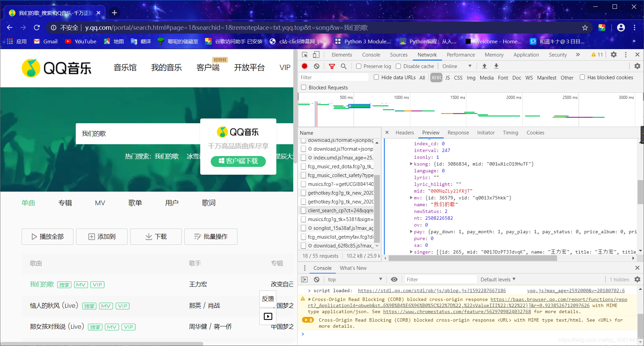The height and width of the screenshot is (346, 644).
Task: Expand the CORB warning message
Action: pyautogui.click(x=309, y=299)
